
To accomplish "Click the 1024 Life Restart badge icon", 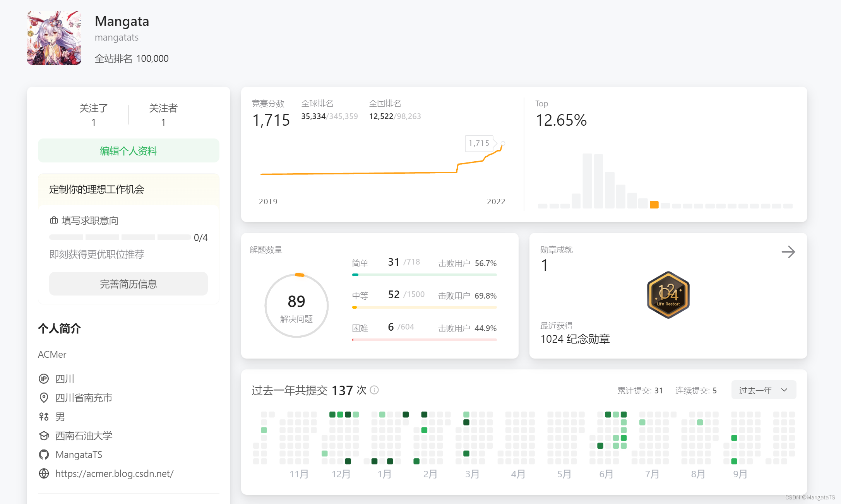I will pyautogui.click(x=668, y=295).
